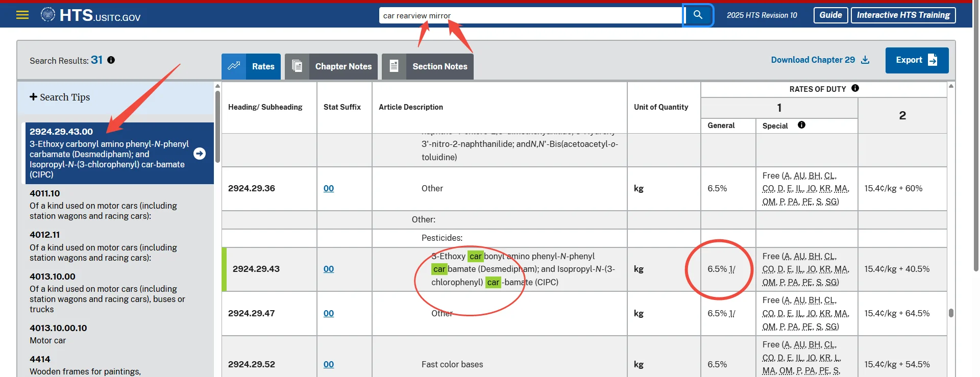
Task: Open stat suffix 00 link for 2924.29.43
Action: (329, 269)
